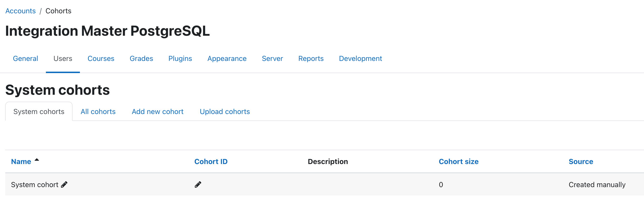Click the 'Created manually' source cell
This screenshot has height=219, width=644.
point(597,184)
